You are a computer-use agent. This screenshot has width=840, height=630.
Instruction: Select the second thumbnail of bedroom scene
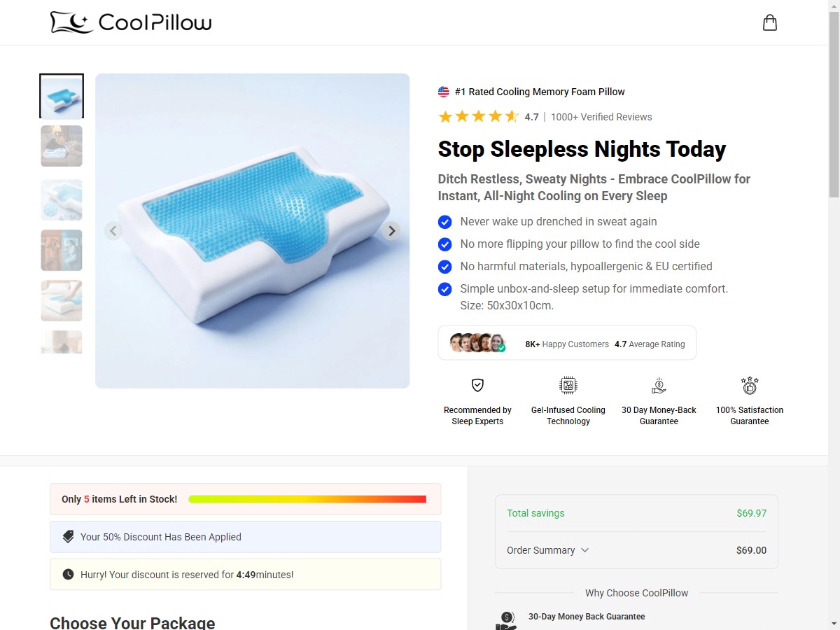coord(62,146)
